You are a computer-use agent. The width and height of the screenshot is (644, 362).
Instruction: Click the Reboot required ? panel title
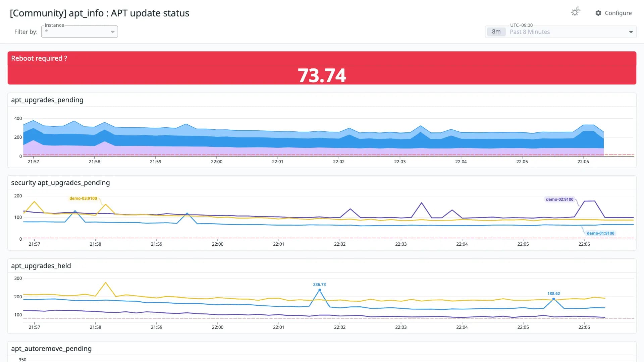click(x=39, y=58)
